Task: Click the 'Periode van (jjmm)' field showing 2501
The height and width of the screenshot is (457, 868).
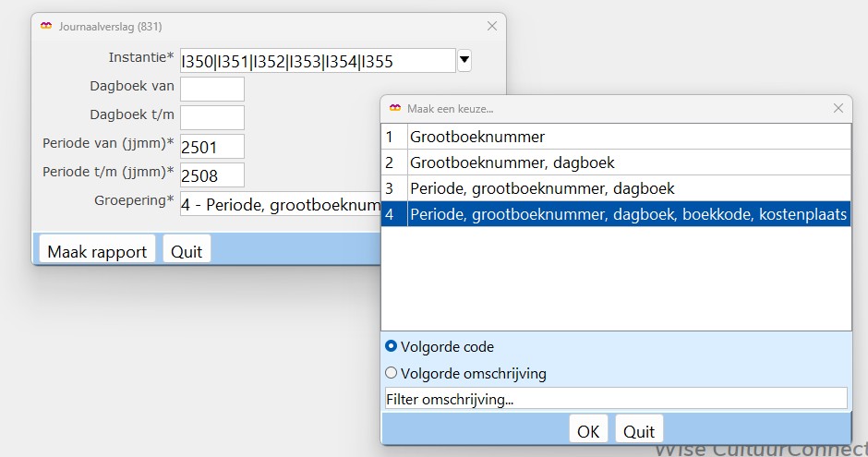Action: pos(212,147)
